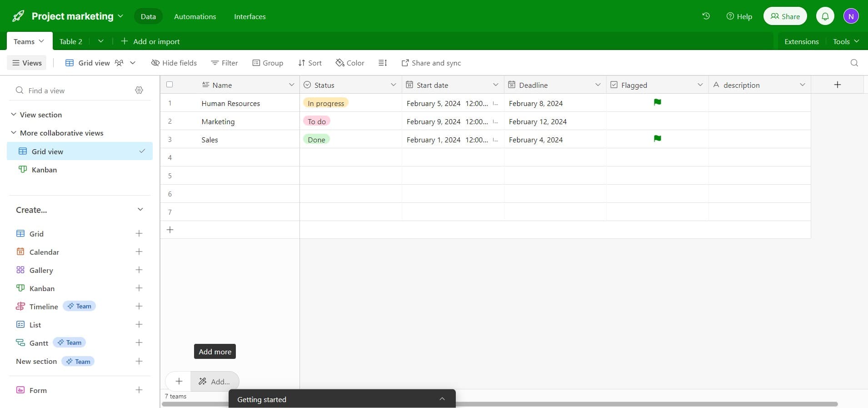The width and height of the screenshot is (868, 408).
Task: Toggle Flagged checkbox in Marketing row
Action: click(657, 121)
